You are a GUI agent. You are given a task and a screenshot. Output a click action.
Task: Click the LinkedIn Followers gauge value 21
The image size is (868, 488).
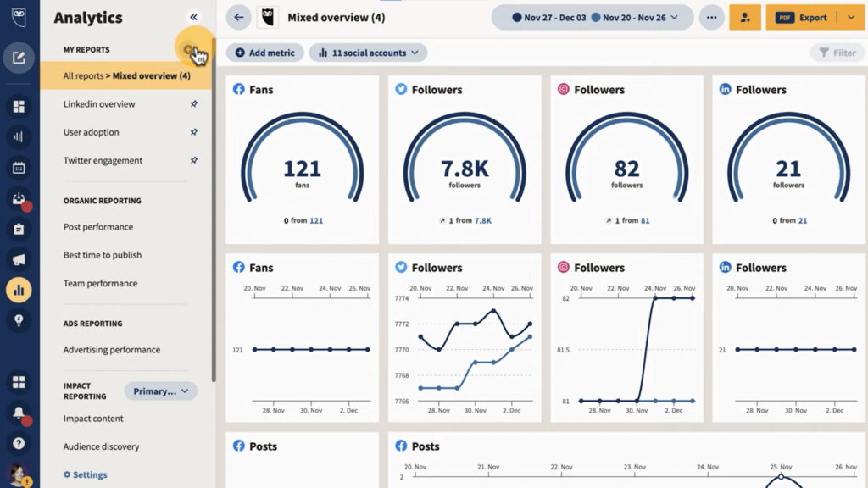(x=788, y=169)
